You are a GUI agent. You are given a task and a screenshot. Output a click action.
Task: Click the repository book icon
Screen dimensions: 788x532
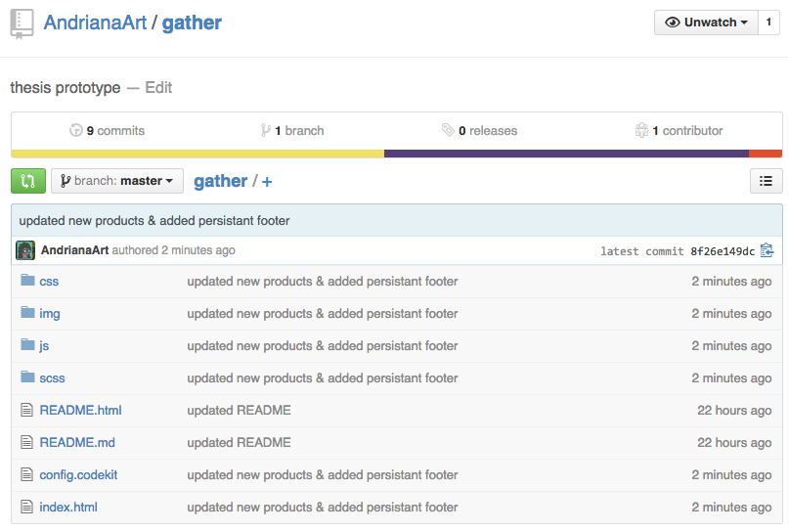pyautogui.click(x=22, y=23)
